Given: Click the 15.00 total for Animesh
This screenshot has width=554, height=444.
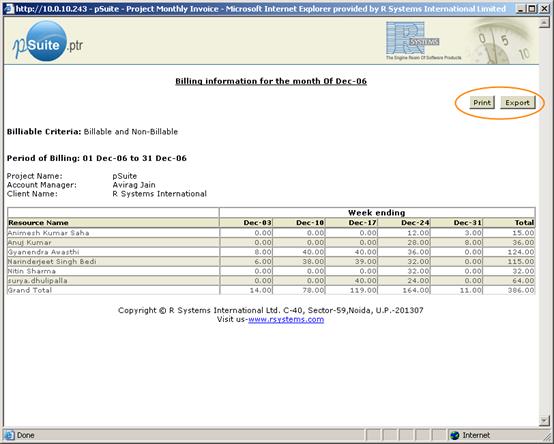Looking at the screenshot, I should [x=523, y=233].
